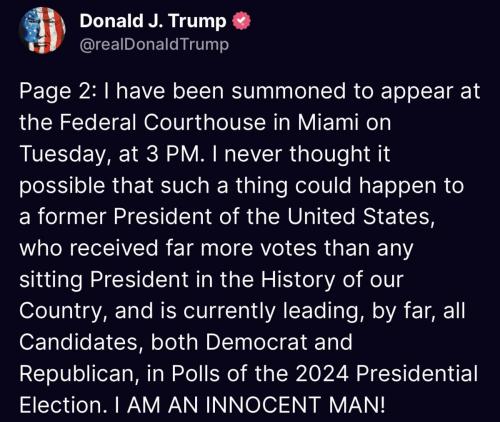Click the word 'Tuesday' in the post

pyautogui.click(x=62, y=155)
